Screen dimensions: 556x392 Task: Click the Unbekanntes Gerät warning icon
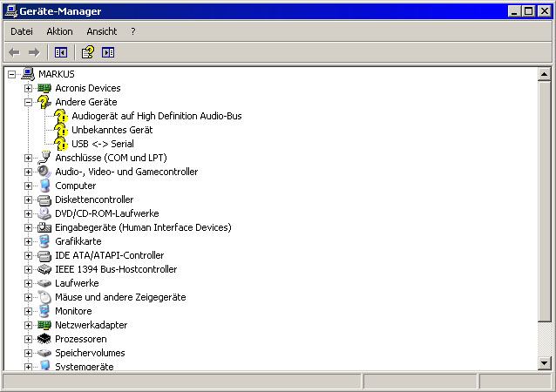[61, 130]
